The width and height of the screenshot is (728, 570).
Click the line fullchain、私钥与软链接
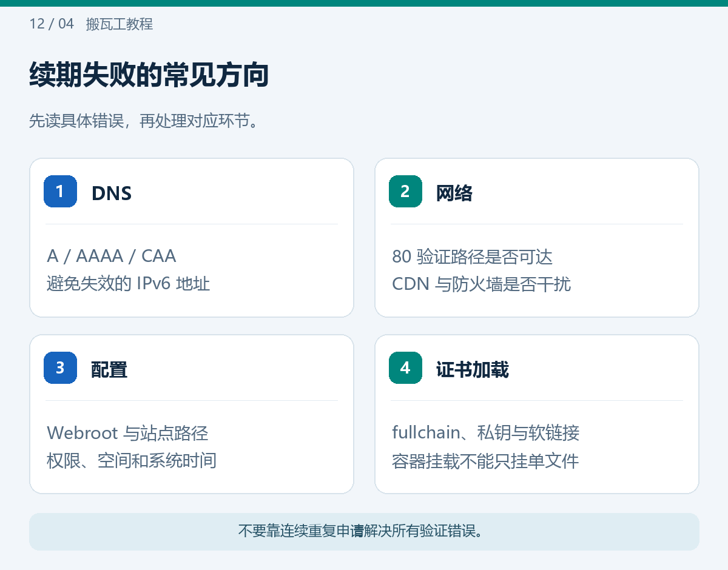pyautogui.click(x=486, y=433)
